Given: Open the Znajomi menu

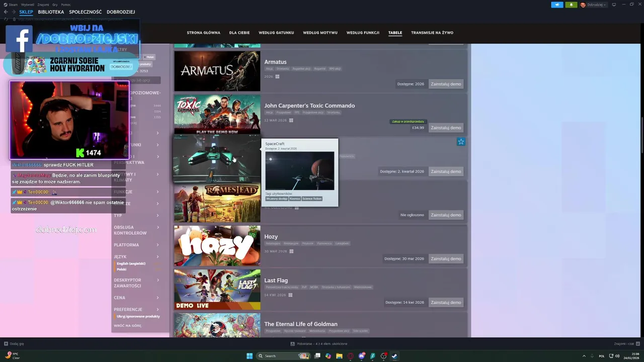Looking at the screenshot, I should 43,5.
